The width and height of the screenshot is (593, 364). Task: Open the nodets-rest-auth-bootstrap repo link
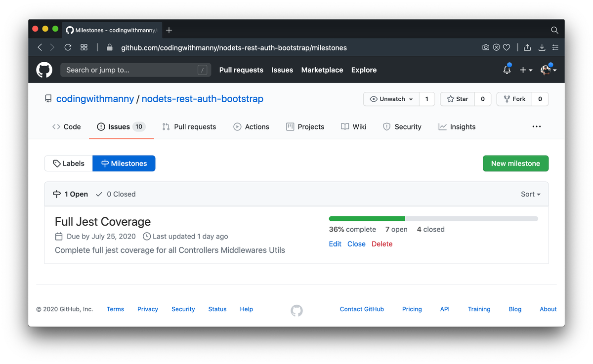click(x=203, y=99)
